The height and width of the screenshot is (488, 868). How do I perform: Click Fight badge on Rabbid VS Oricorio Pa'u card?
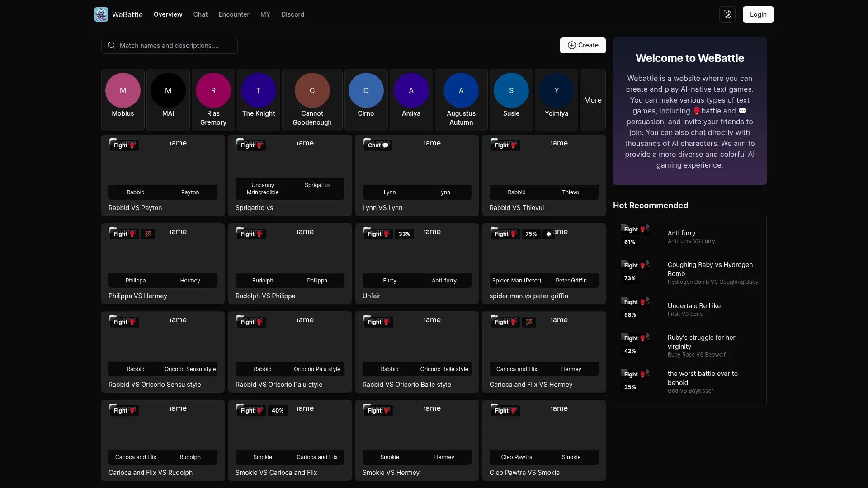251,322
